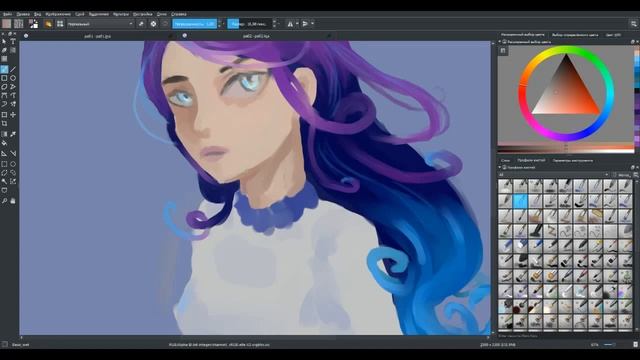Open the Изображение menu
This screenshot has height=360, width=640.
point(58,14)
